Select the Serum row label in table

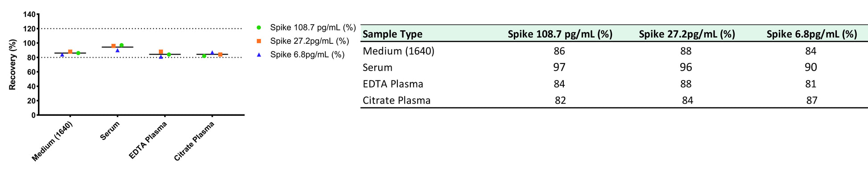378,68
